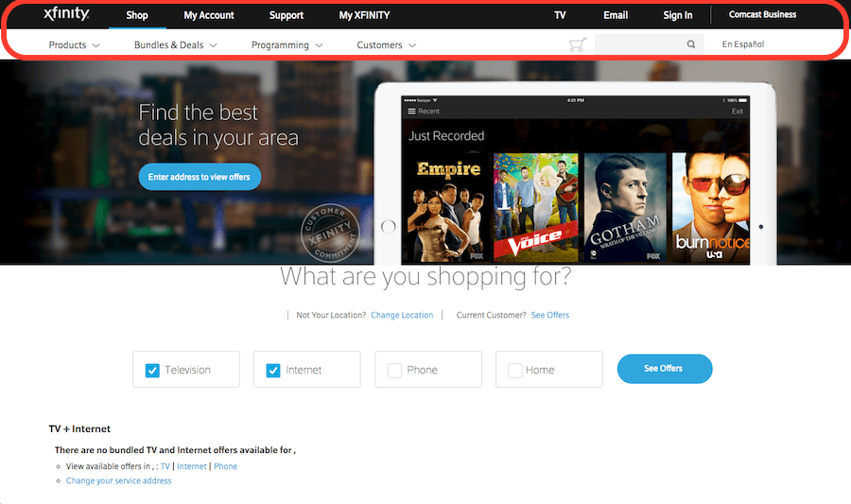This screenshot has height=504, width=851.
Task: Expand the Programming dropdown menu
Action: pos(287,45)
